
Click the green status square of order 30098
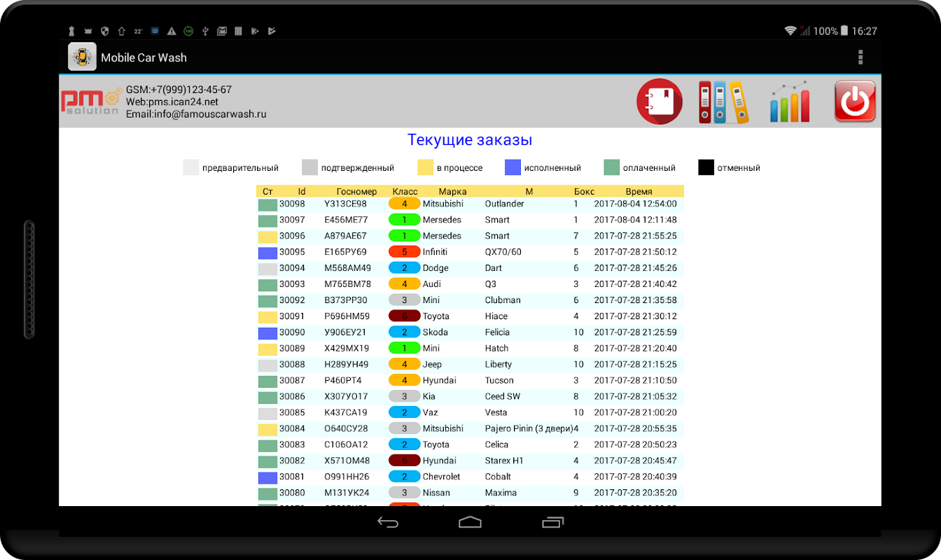coord(267,204)
